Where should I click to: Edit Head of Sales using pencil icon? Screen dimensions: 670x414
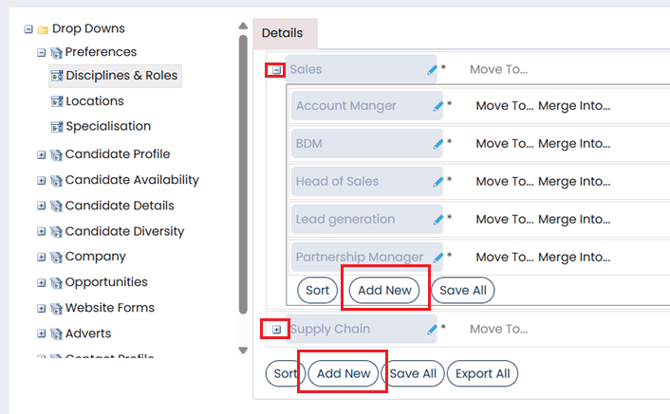[438, 182]
